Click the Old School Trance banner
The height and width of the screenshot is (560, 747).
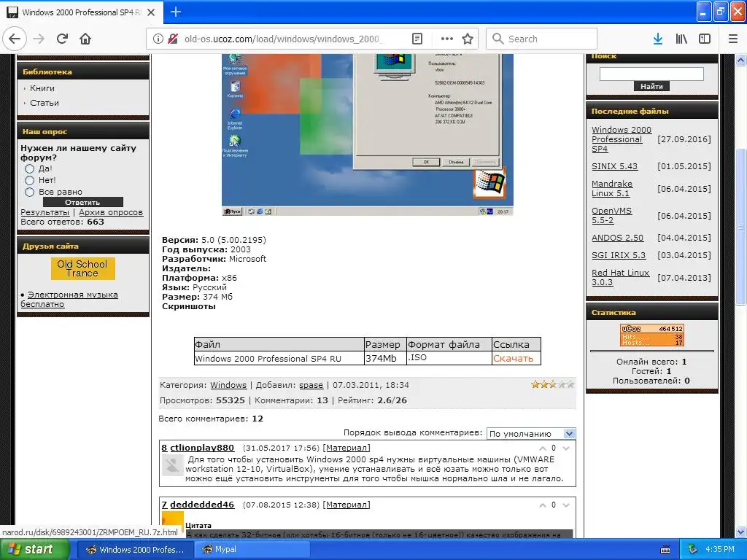[83, 268]
